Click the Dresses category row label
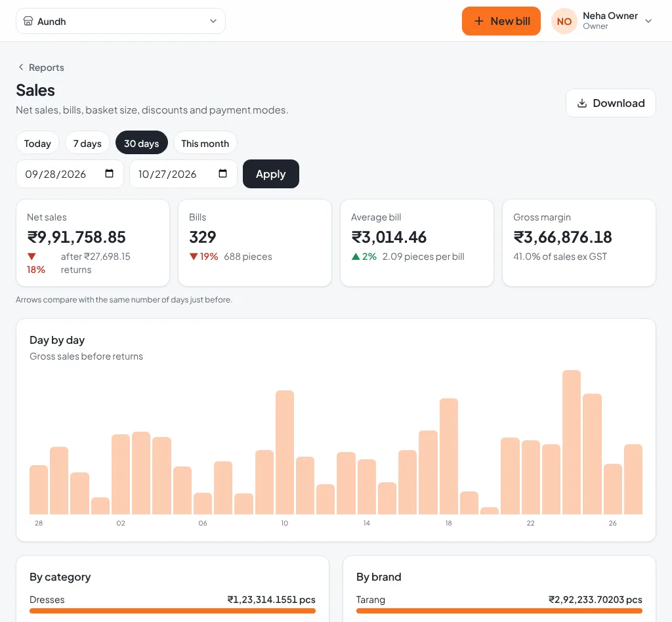Screen dimensions: 672x622 [47, 599]
